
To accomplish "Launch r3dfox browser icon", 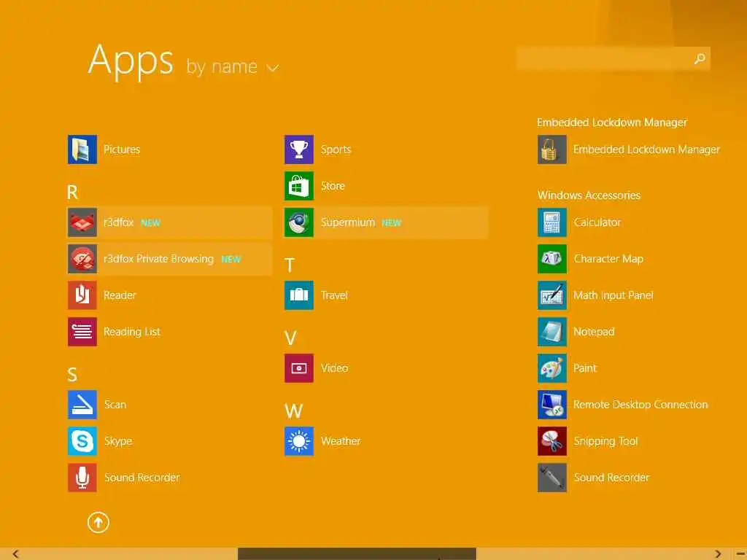I will [82, 222].
